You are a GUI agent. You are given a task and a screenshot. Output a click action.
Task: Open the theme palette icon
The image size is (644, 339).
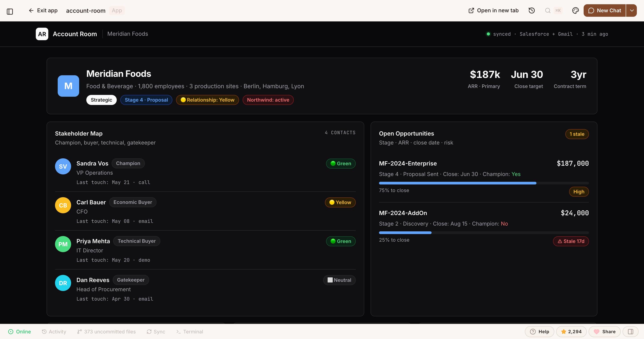[x=575, y=10]
